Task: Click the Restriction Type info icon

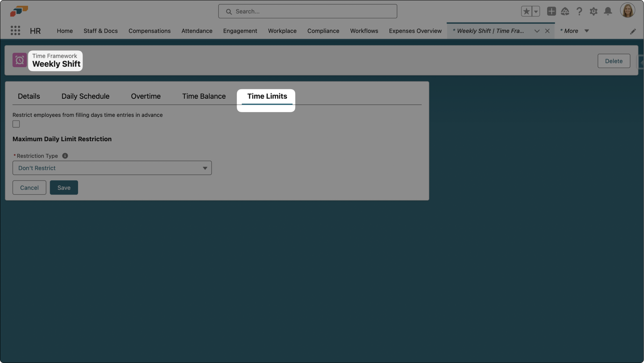Action: [x=65, y=156]
